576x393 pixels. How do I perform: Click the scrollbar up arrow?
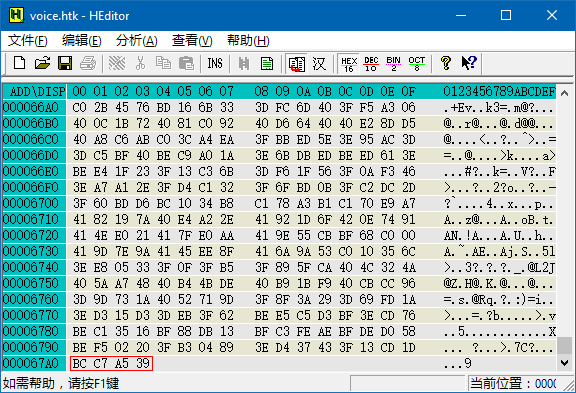coord(565,93)
